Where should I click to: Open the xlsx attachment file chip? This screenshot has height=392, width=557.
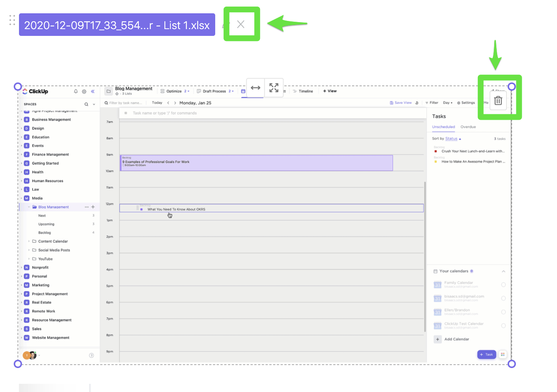(x=117, y=25)
